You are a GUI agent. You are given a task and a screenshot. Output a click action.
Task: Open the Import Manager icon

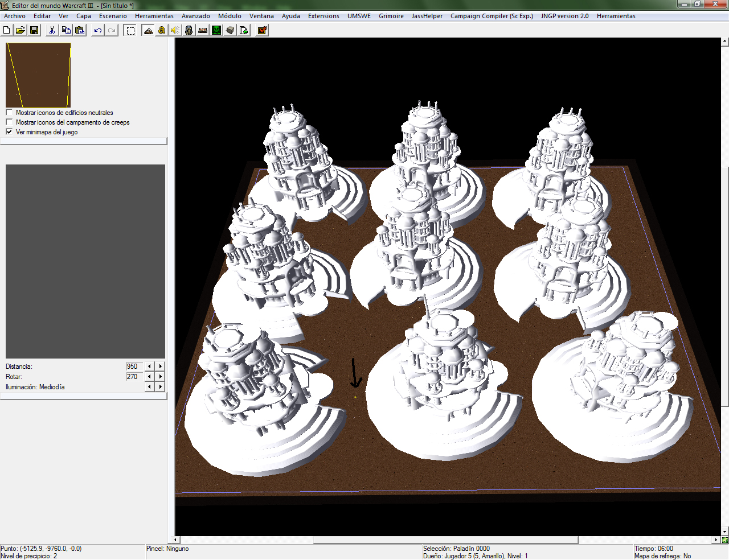pos(244,30)
